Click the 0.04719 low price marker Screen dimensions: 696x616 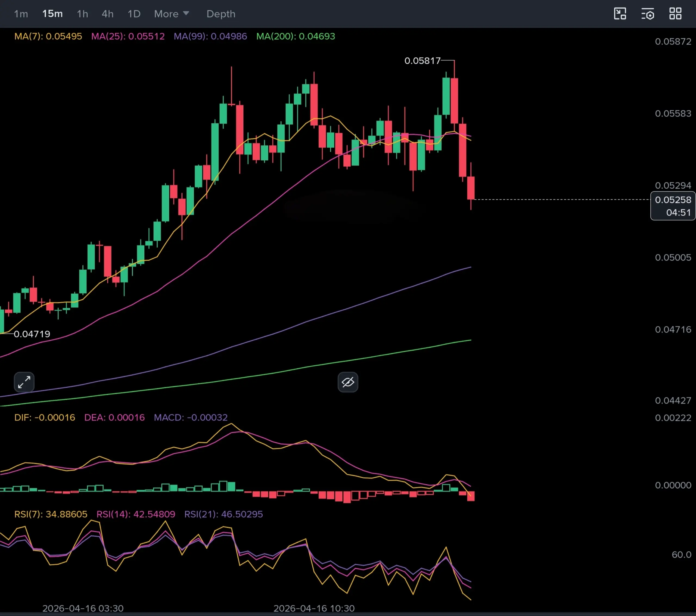tap(32, 334)
